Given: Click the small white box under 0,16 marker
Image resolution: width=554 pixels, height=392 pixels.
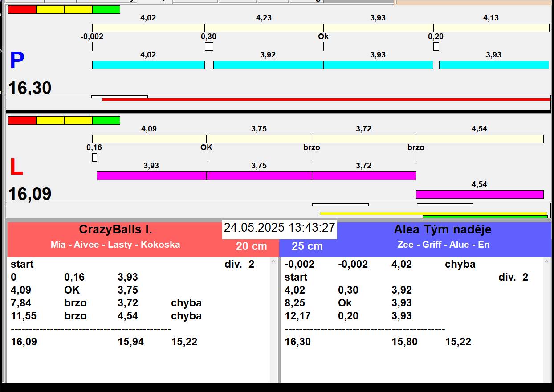Looking at the screenshot, I should point(94,157).
